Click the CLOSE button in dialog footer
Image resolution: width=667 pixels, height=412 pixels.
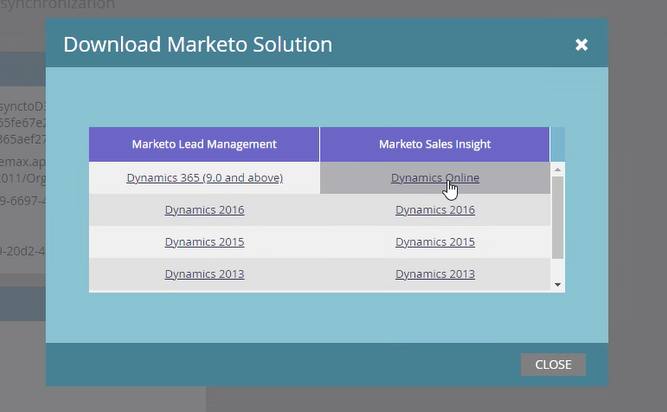point(553,364)
